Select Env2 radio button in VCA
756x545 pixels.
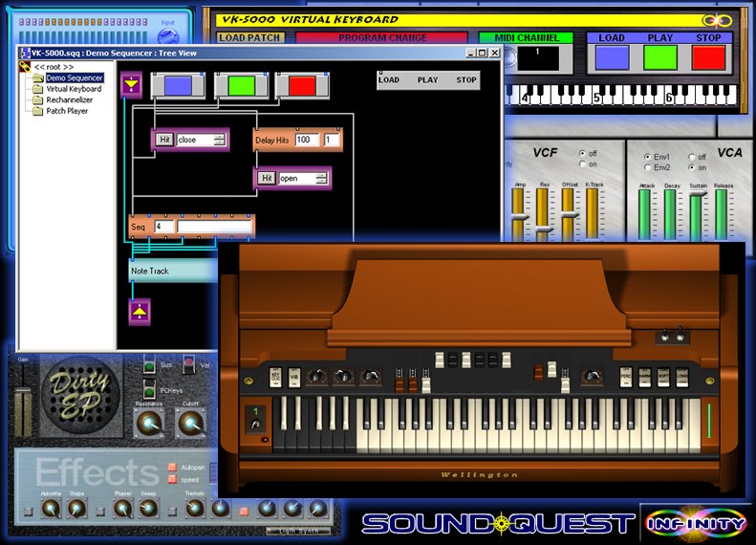pyautogui.click(x=647, y=167)
